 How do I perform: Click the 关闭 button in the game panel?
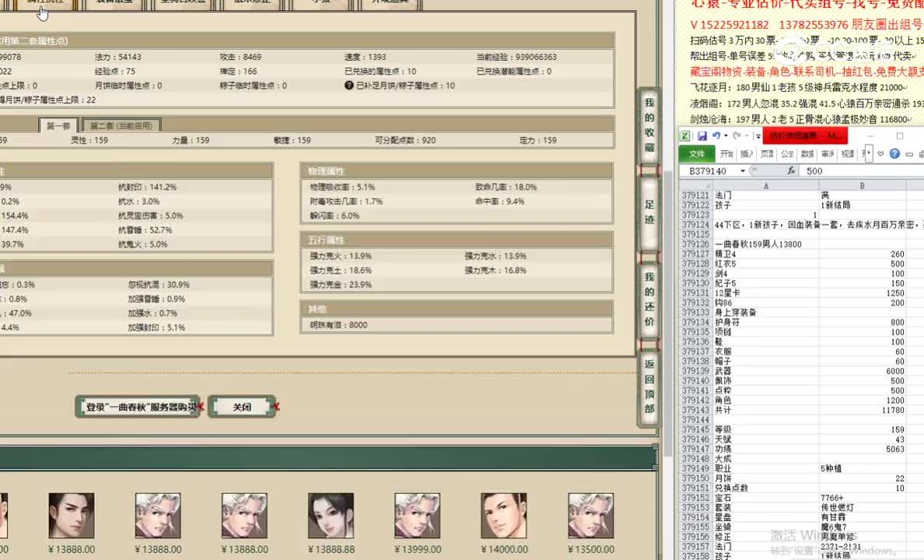[x=242, y=406]
